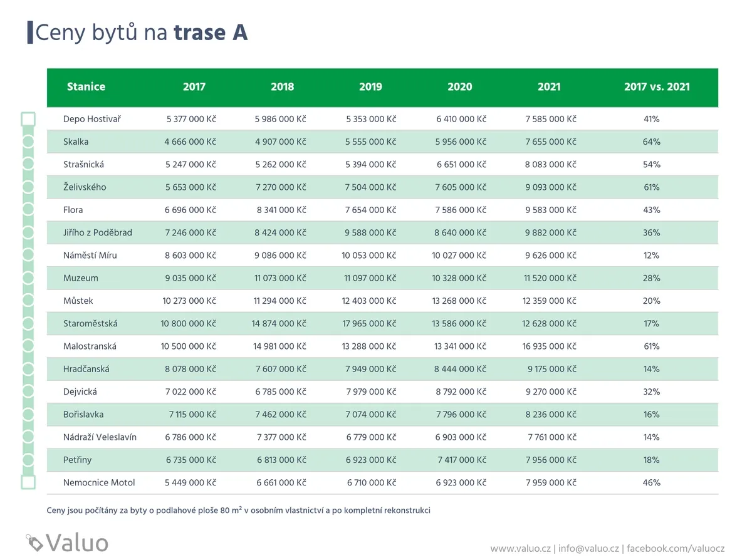The height and width of the screenshot is (560, 752).
Task: Click the "13 268 000 Kč" Můstek 2020 price
Action: pyautogui.click(x=459, y=301)
